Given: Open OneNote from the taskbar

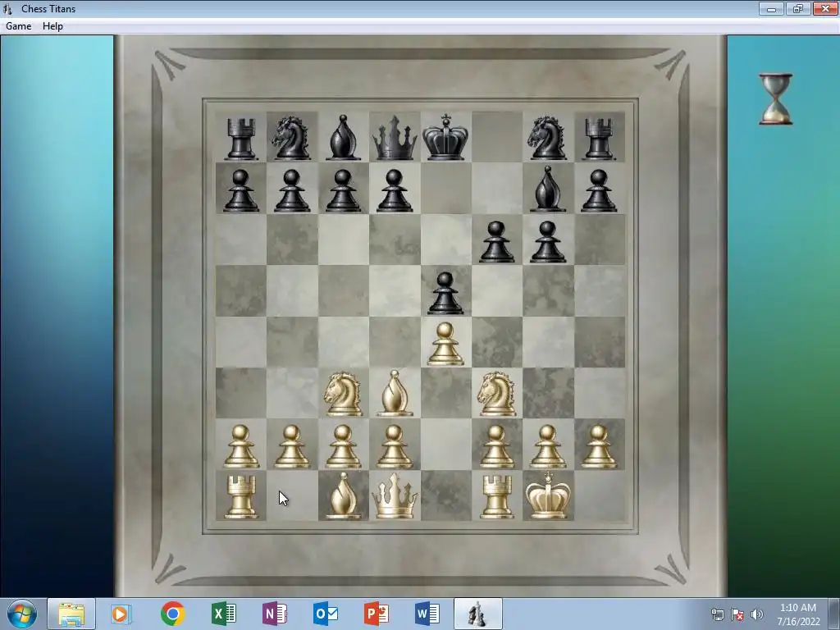Looking at the screenshot, I should click(x=274, y=614).
